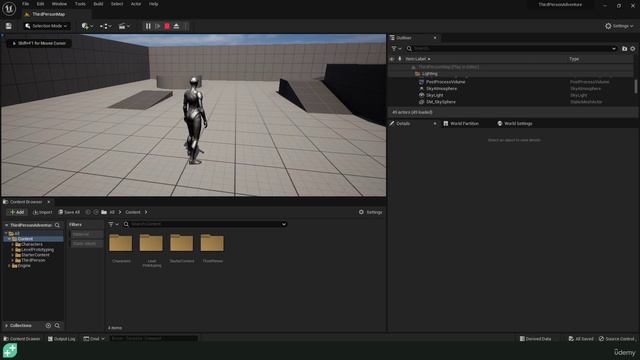This screenshot has width=640, height=360.
Task: Click the pin column icon in Outliner header
Action: (400, 59)
